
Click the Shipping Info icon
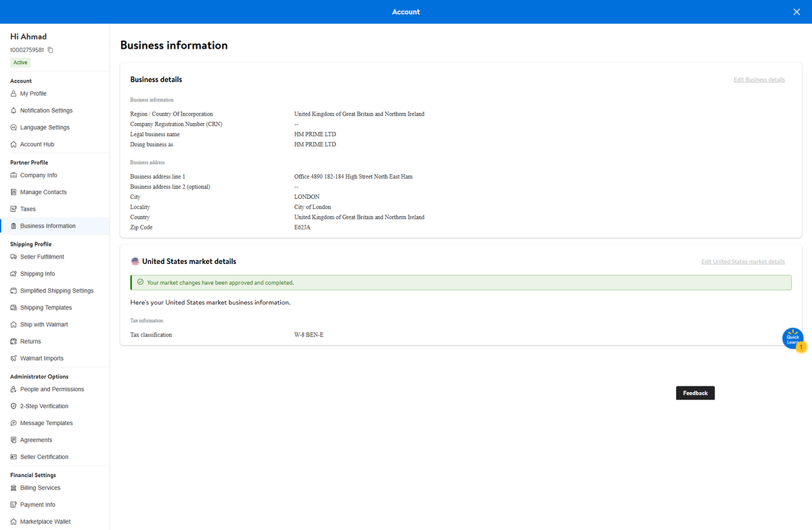tap(14, 274)
